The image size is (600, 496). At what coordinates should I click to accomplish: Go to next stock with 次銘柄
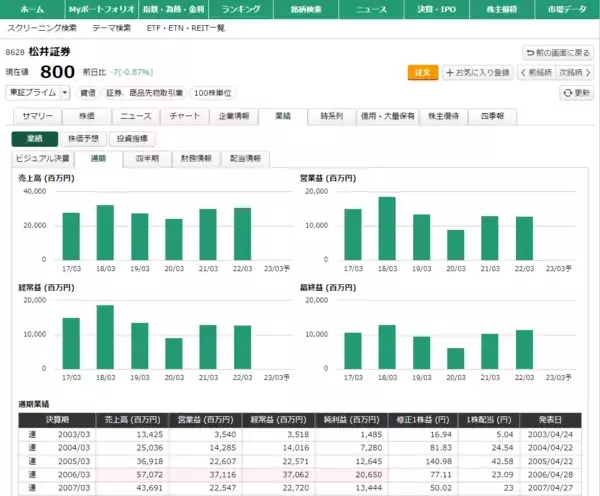(x=574, y=72)
